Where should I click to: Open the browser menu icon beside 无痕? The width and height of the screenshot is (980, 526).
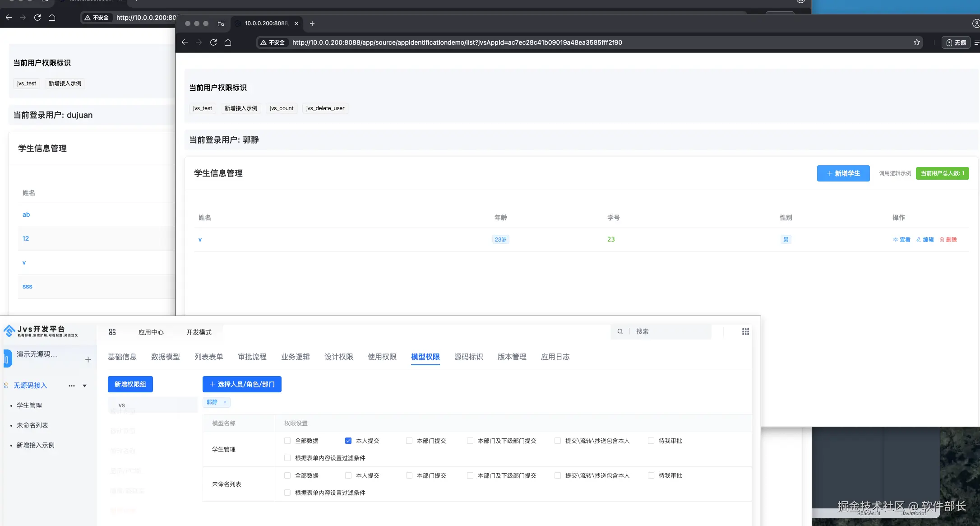tap(976, 42)
